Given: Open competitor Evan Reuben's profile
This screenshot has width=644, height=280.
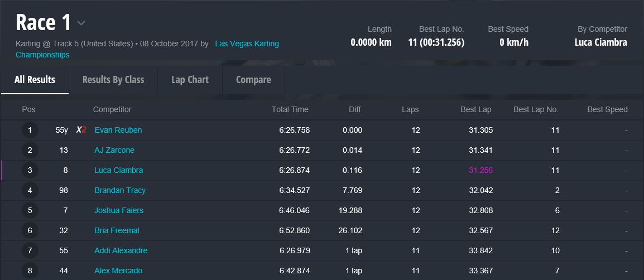Looking at the screenshot, I should (x=118, y=130).
